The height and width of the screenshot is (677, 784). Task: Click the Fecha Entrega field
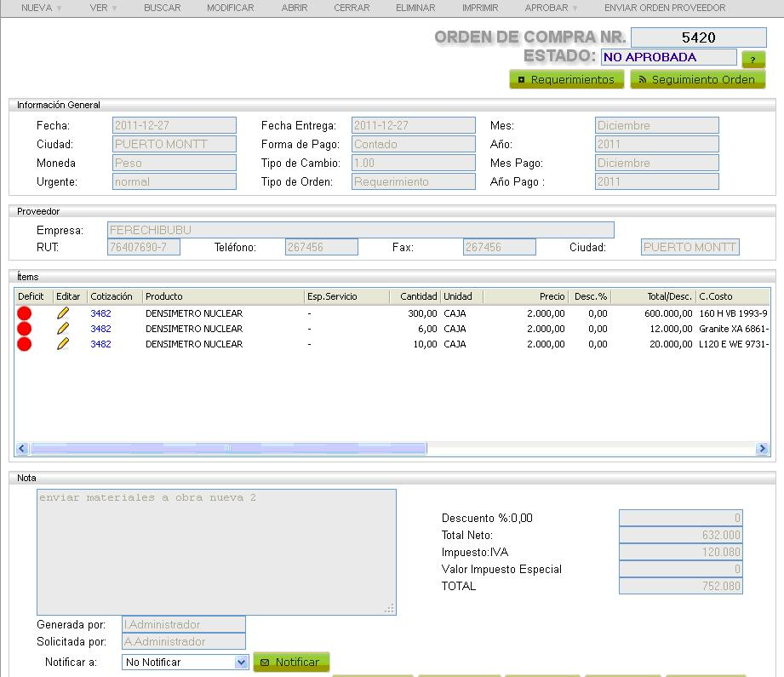413,125
